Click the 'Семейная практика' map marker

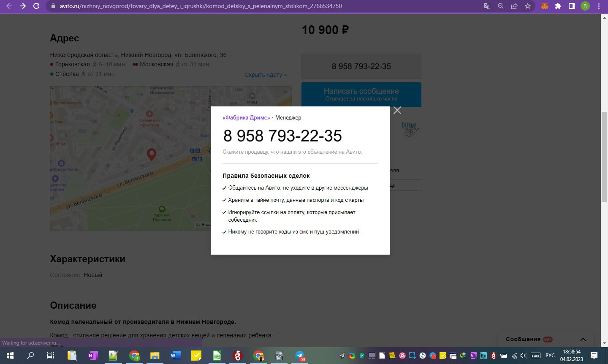(x=149, y=119)
